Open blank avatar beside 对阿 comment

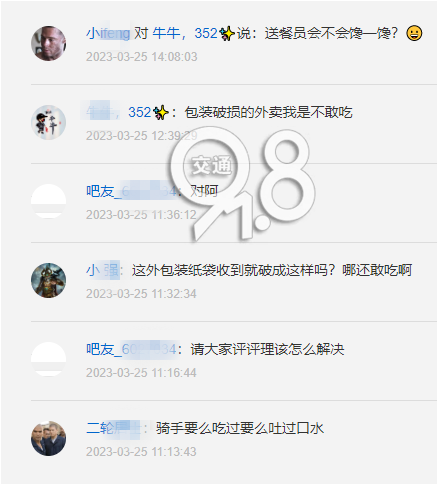pyautogui.click(x=48, y=201)
